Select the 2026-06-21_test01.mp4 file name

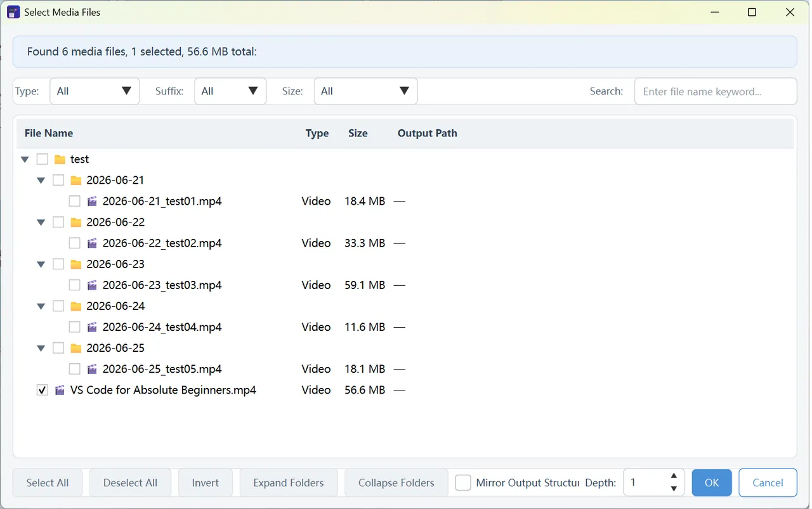click(162, 202)
